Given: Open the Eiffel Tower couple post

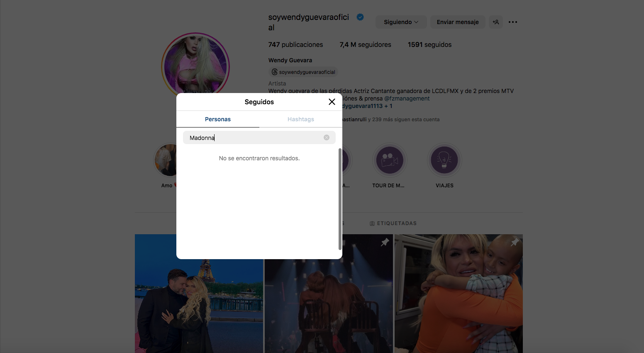Looking at the screenshot, I should [199, 294].
